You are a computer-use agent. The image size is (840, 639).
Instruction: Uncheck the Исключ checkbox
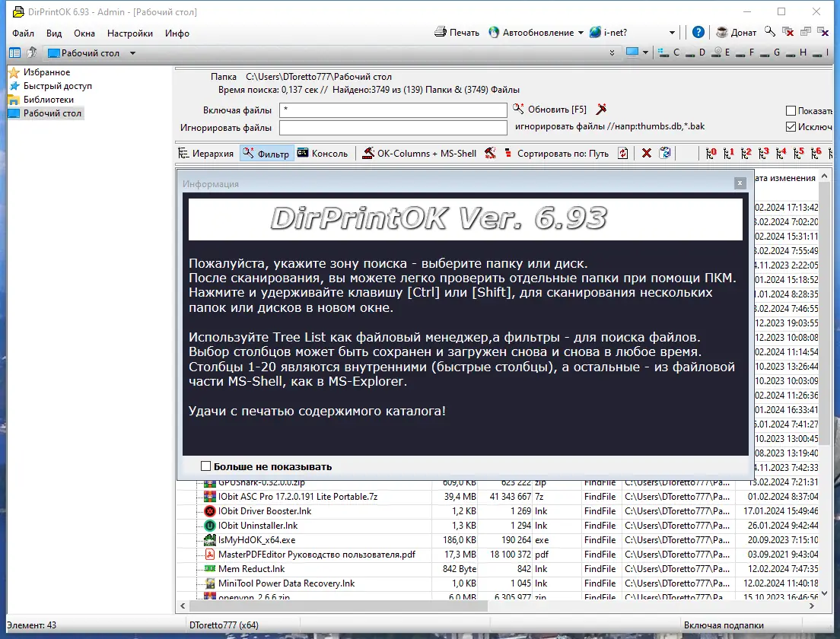pos(791,127)
